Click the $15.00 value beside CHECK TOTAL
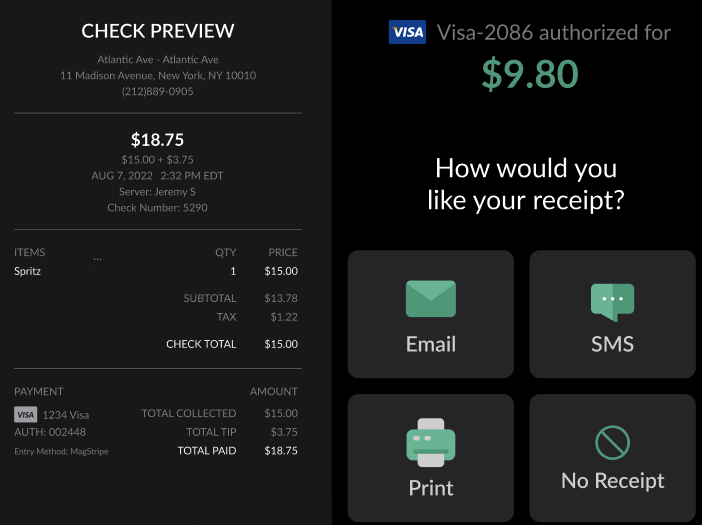Viewport: 702px width, 525px height. pos(281,344)
